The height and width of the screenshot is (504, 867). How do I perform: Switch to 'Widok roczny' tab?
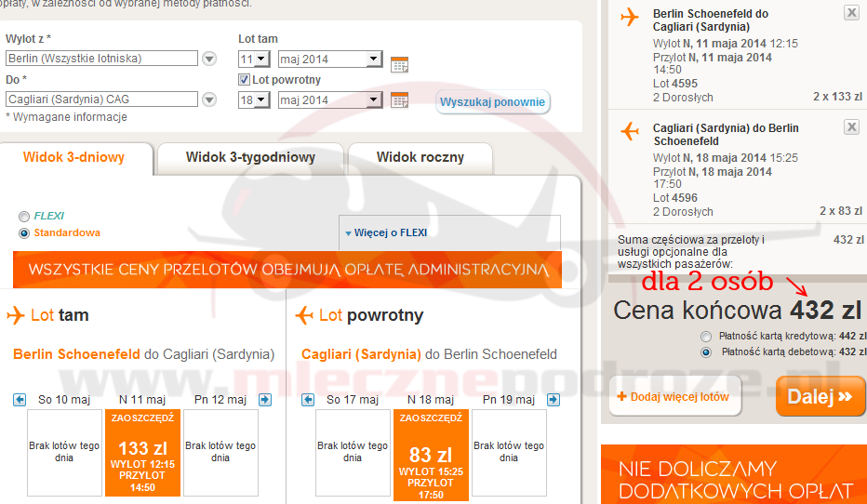tap(420, 157)
